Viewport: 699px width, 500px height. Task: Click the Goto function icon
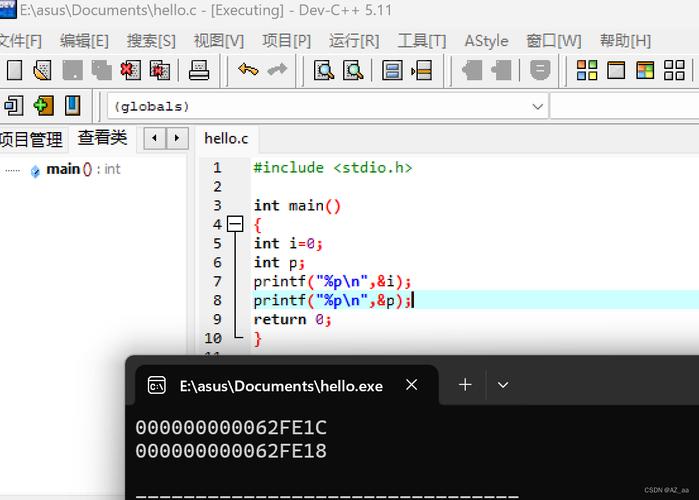point(392,70)
